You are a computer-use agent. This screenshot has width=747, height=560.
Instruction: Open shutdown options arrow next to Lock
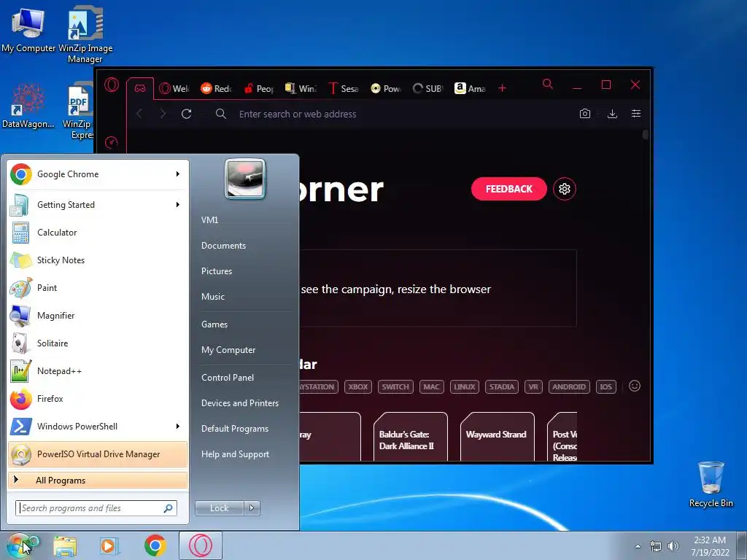[252, 508]
